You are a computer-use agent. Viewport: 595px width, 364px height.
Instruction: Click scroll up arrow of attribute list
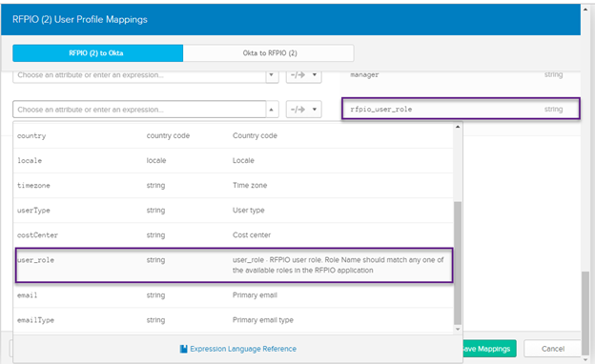(458, 127)
